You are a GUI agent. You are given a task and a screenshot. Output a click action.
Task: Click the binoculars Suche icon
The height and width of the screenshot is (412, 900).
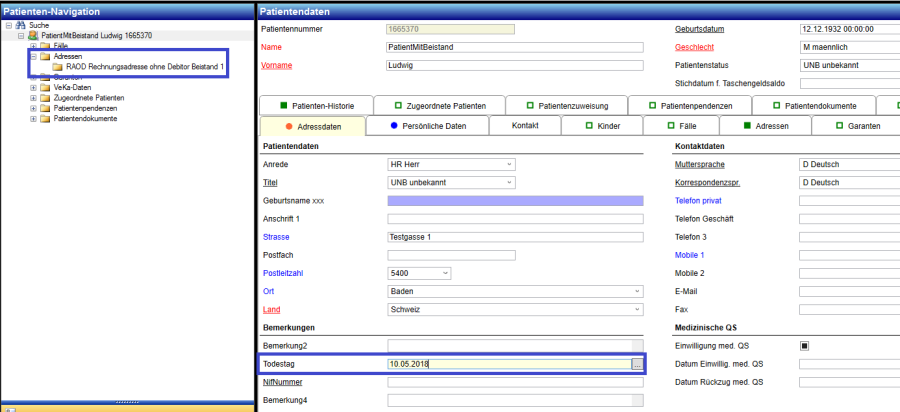click(x=22, y=23)
